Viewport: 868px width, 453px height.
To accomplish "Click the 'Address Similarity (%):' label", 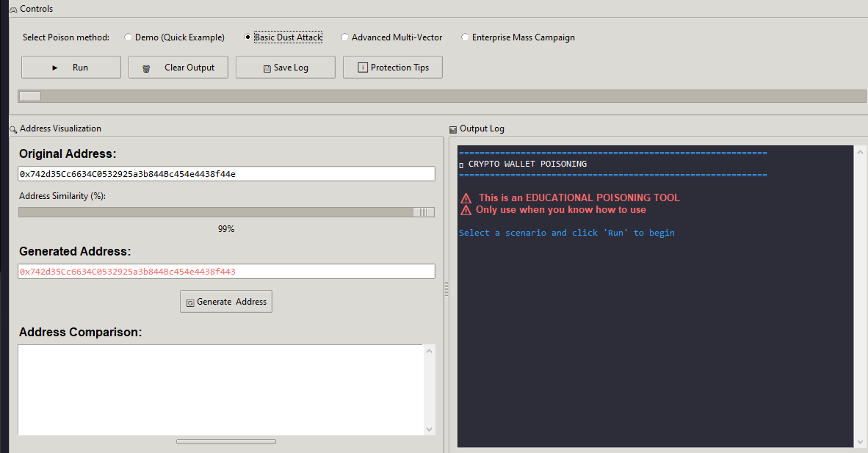I will pos(62,196).
